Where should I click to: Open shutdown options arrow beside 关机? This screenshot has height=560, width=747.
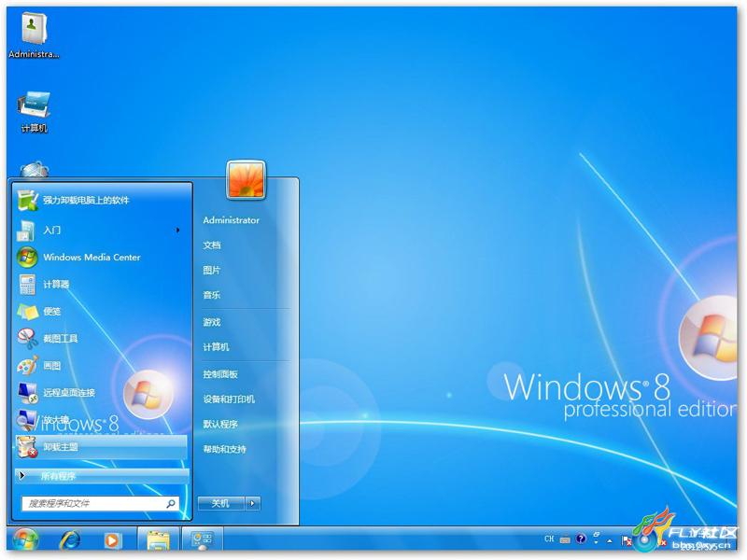253,503
